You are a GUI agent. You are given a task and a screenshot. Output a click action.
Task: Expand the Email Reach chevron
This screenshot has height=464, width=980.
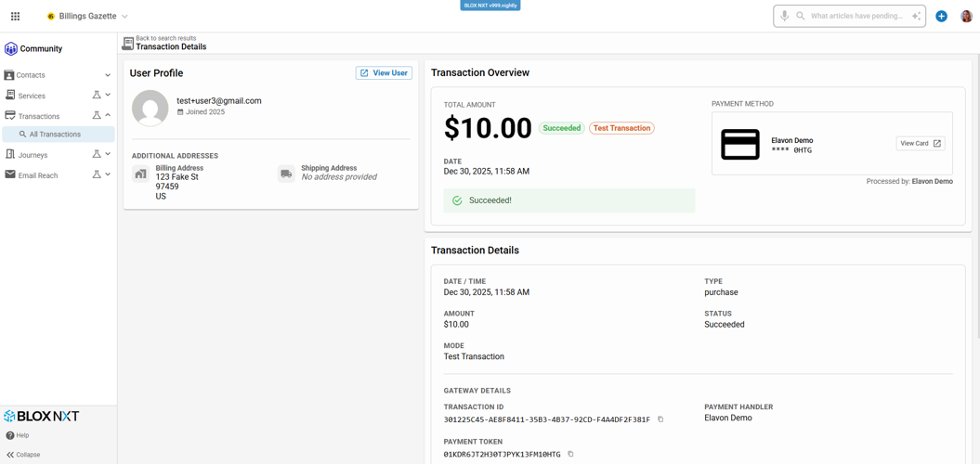[x=108, y=174]
